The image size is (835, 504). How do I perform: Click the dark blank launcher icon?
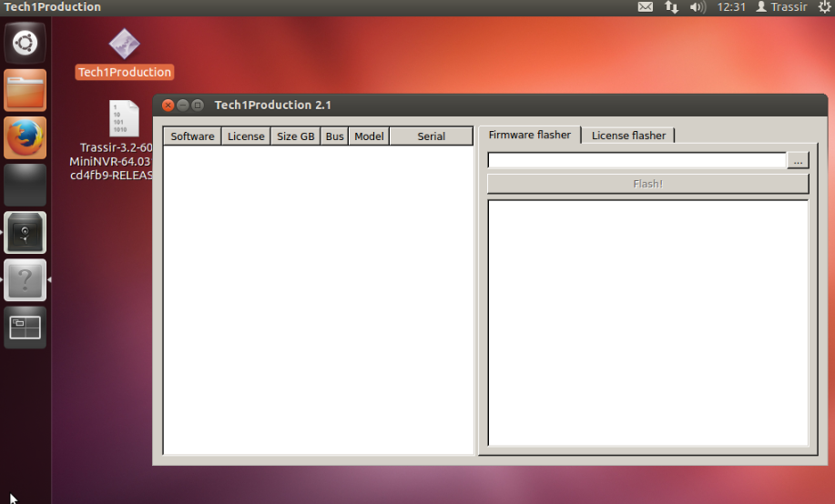pos(25,186)
